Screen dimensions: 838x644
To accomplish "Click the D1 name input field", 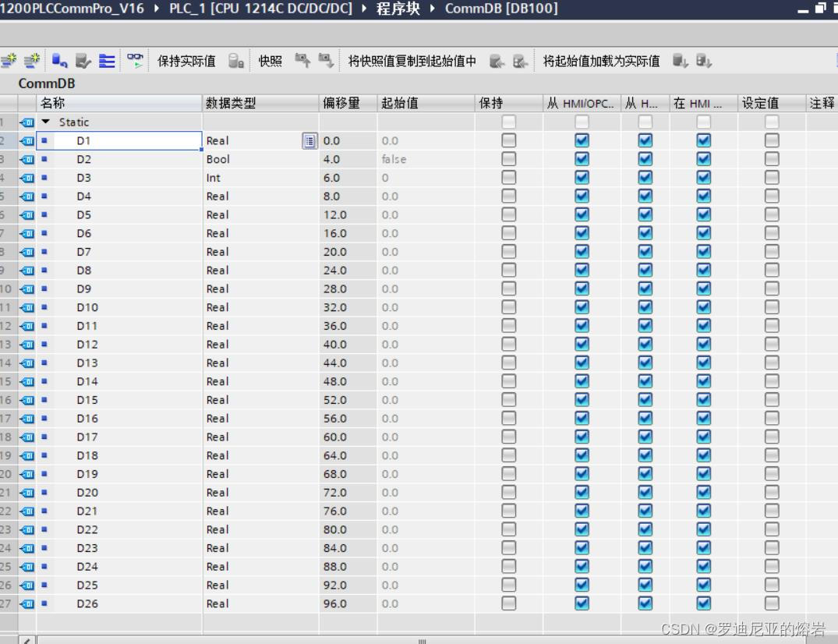I will pyautogui.click(x=119, y=140).
